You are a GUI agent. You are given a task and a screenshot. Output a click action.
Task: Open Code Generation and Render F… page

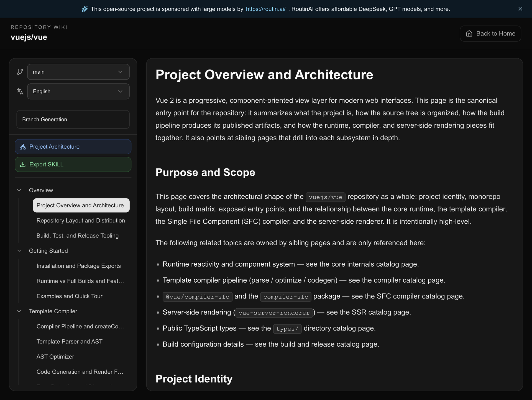point(80,372)
